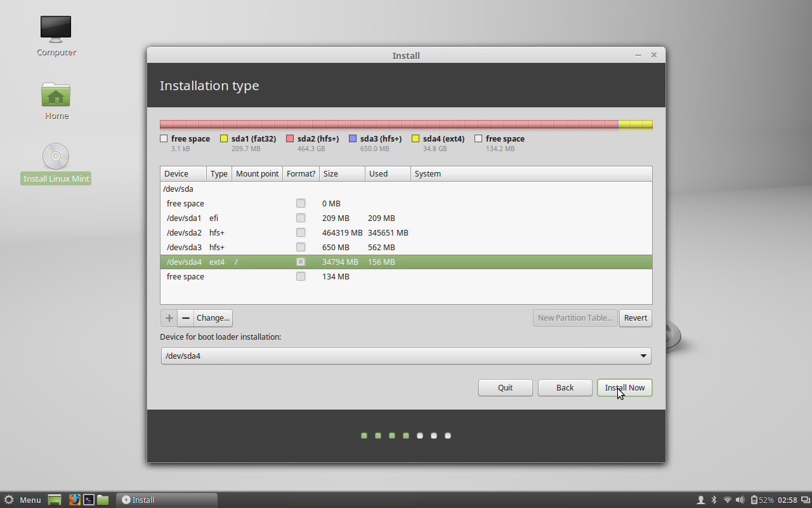Click the Install Now button

pos(625,387)
